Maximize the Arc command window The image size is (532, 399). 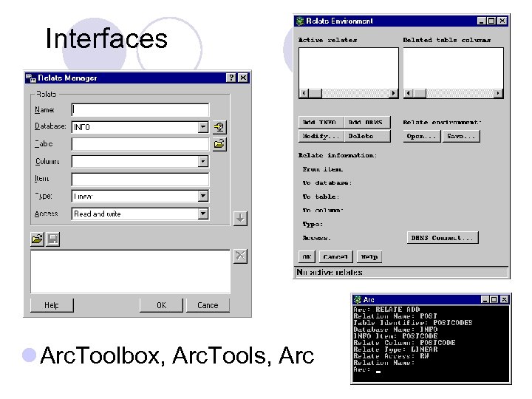[x=494, y=299]
